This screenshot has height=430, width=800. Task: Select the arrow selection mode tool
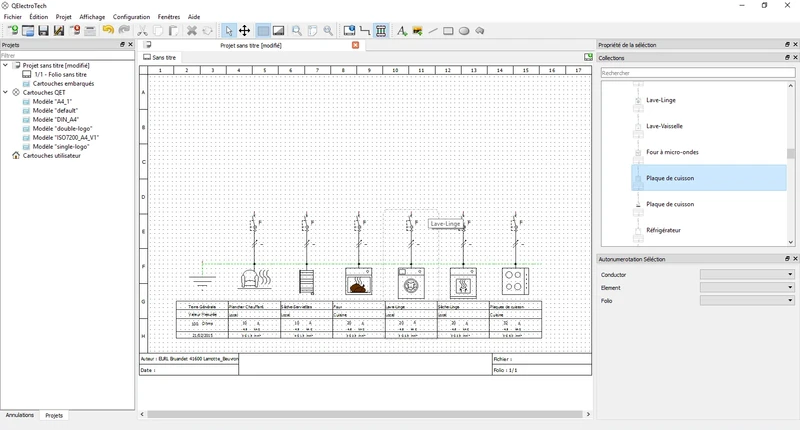coord(228,31)
